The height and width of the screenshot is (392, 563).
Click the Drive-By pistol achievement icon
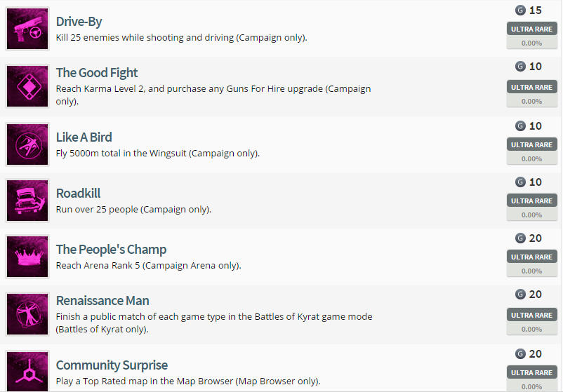coord(27,29)
